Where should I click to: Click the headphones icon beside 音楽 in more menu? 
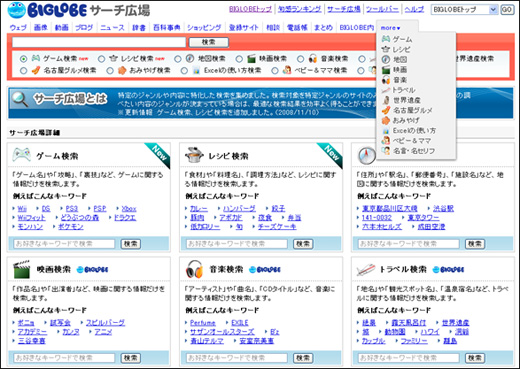pyautogui.click(x=386, y=80)
